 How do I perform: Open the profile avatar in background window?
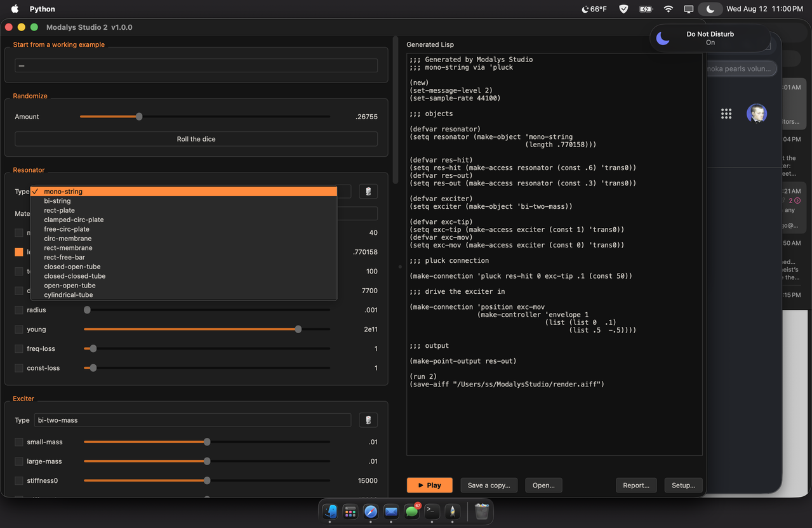click(x=756, y=114)
